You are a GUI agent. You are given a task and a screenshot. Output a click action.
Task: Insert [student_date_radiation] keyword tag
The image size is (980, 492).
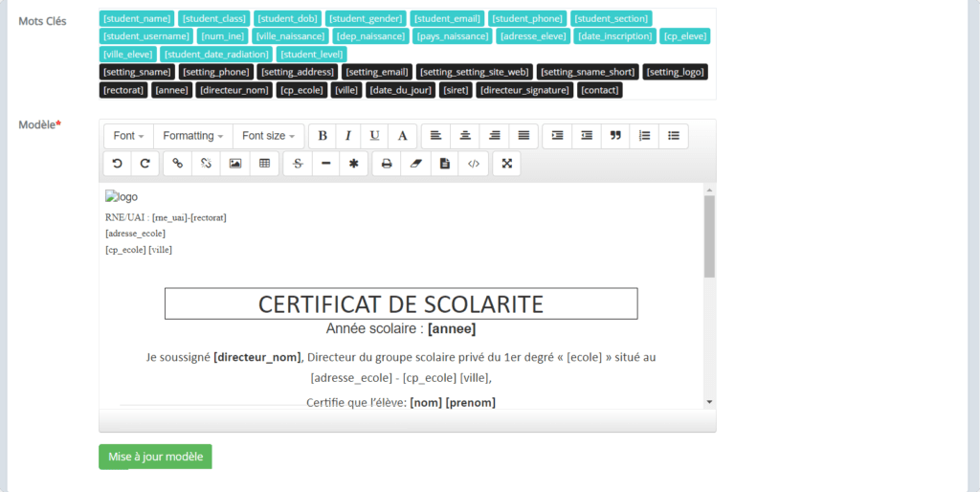tap(216, 54)
